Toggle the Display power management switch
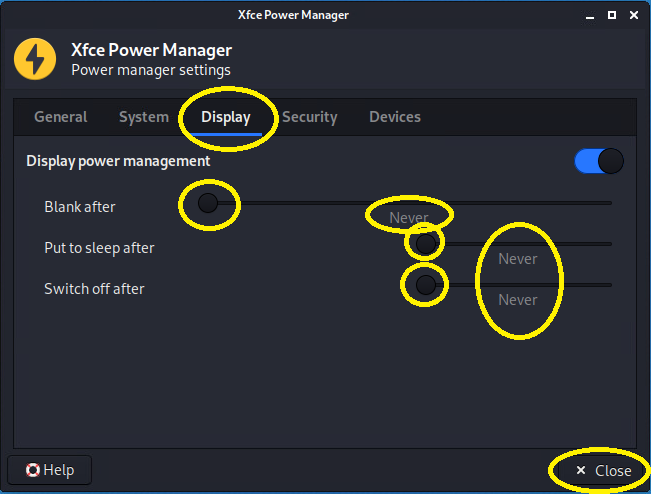This screenshot has height=494, width=651. click(x=599, y=161)
